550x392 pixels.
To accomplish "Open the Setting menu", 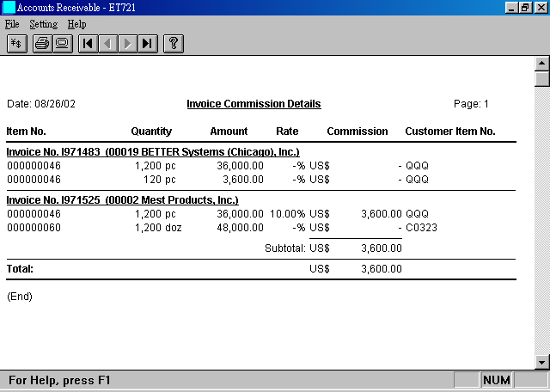I will pyautogui.click(x=44, y=24).
